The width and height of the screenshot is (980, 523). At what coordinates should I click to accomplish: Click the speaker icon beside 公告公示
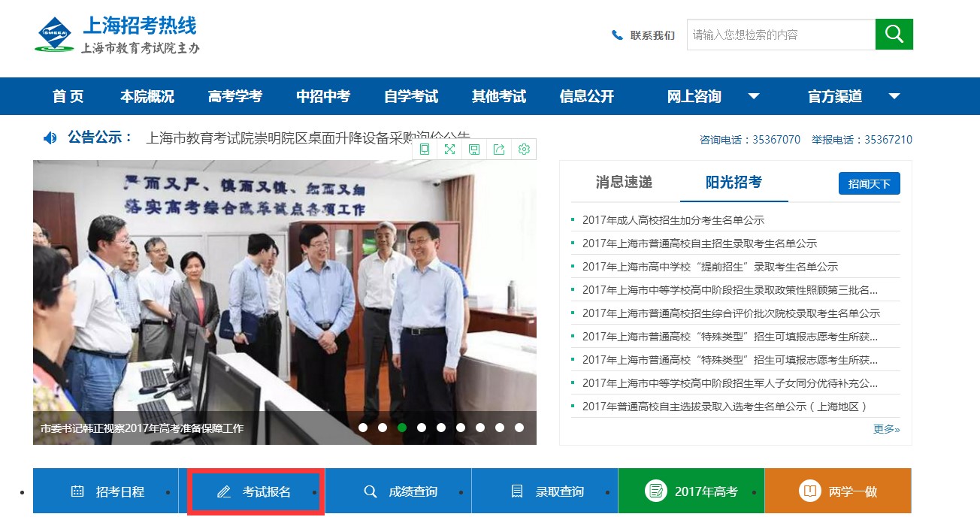[x=50, y=138]
